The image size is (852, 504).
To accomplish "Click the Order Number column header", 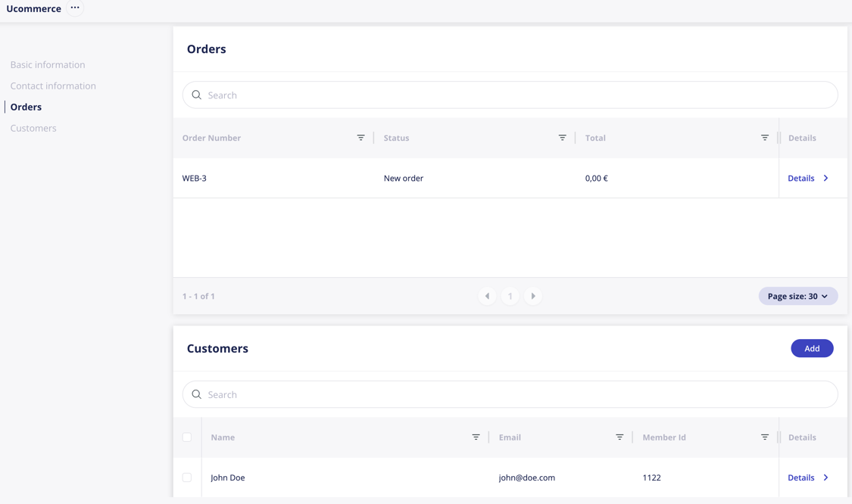I will (211, 138).
